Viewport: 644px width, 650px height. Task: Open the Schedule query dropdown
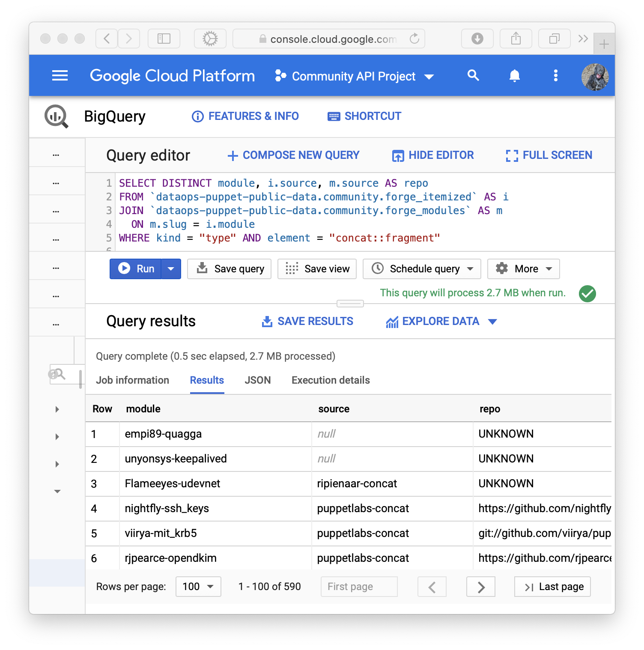point(471,268)
